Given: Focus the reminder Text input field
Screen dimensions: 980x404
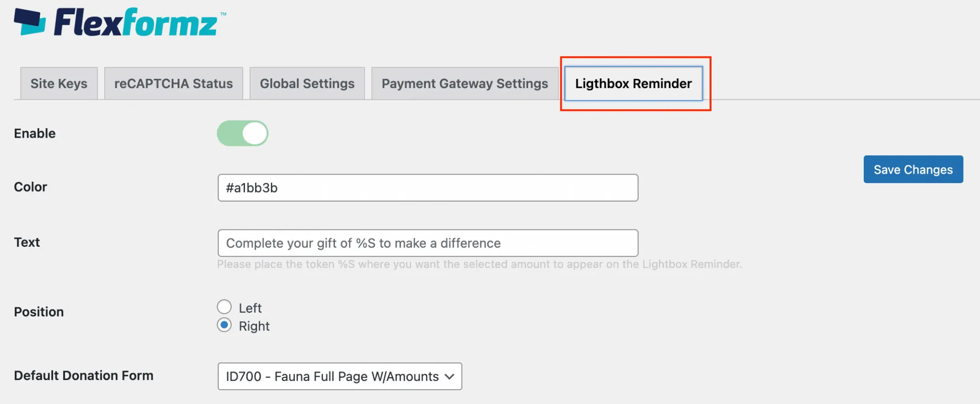Looking at the screenshot, I should 427,243.
